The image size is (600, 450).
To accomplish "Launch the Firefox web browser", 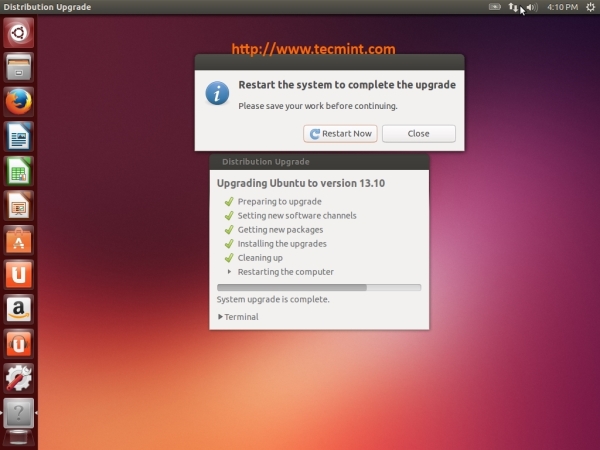I will click(18, 102).
